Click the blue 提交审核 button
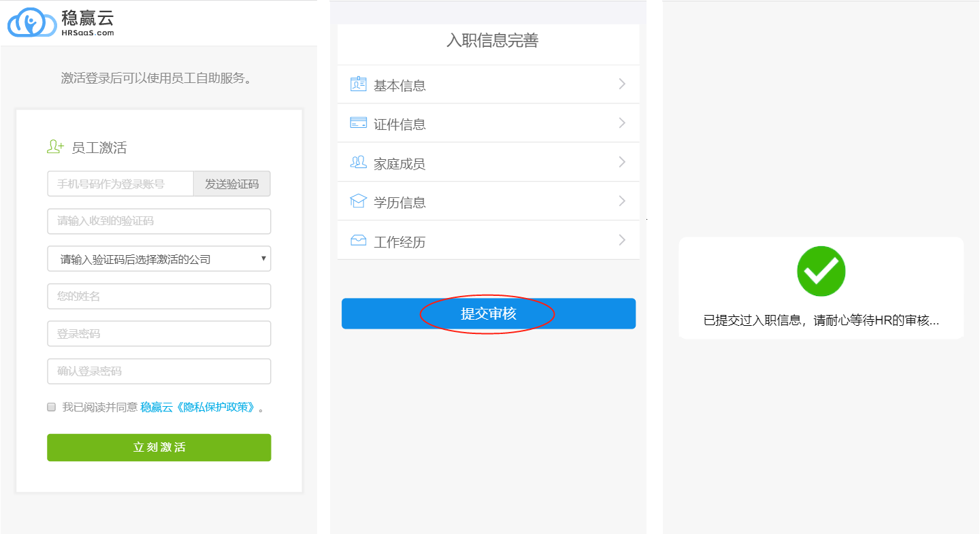This screenshot has width=980, height=534. click(x=489, y=314)
